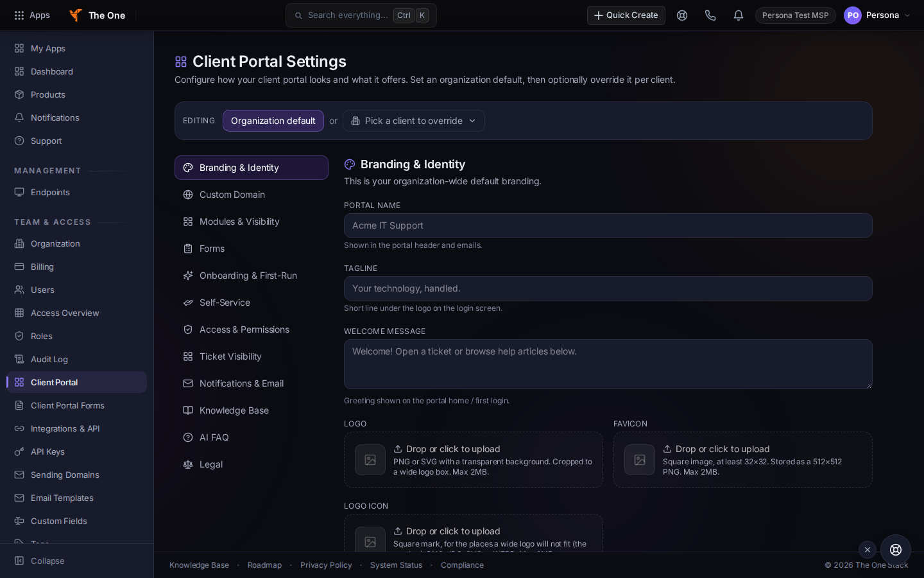Open the Forms settings tab
924x578 pixels.
point(252,249)
